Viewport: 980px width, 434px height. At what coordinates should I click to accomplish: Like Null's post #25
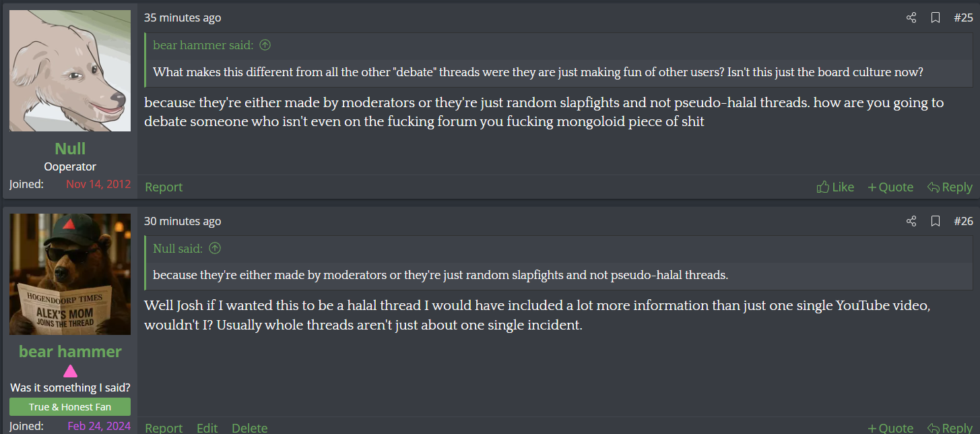835,187
